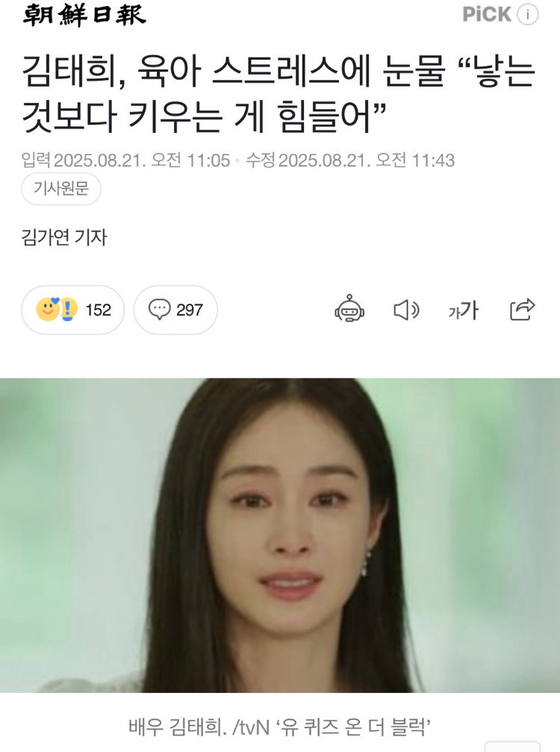
Task: Tap the 입력 2025.08.21 오전 11:05 timestamp
Action: click(125, 161)
